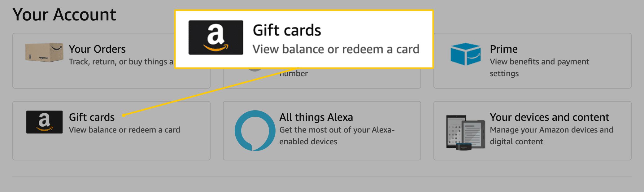The image size is (644, 192).
Task: Click the partially hidden middle account card
Action: [x=322, y=79]
